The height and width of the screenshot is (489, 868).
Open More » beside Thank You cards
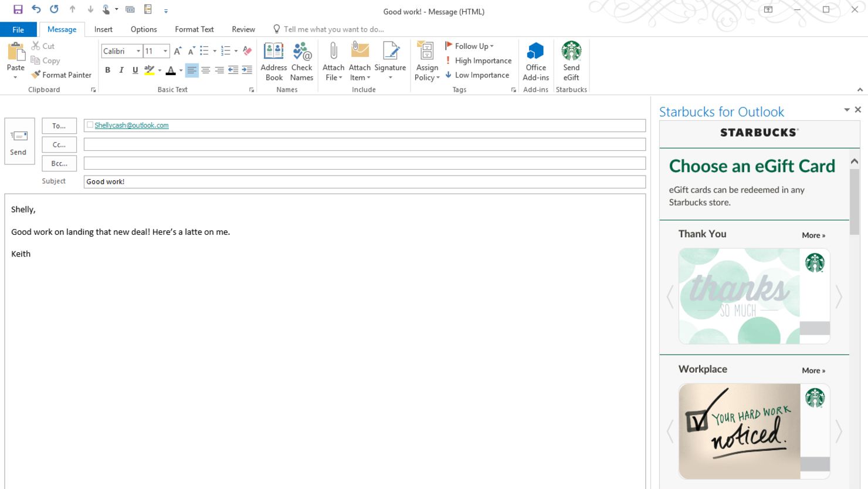pyautogui.click(x=813, y=235)
